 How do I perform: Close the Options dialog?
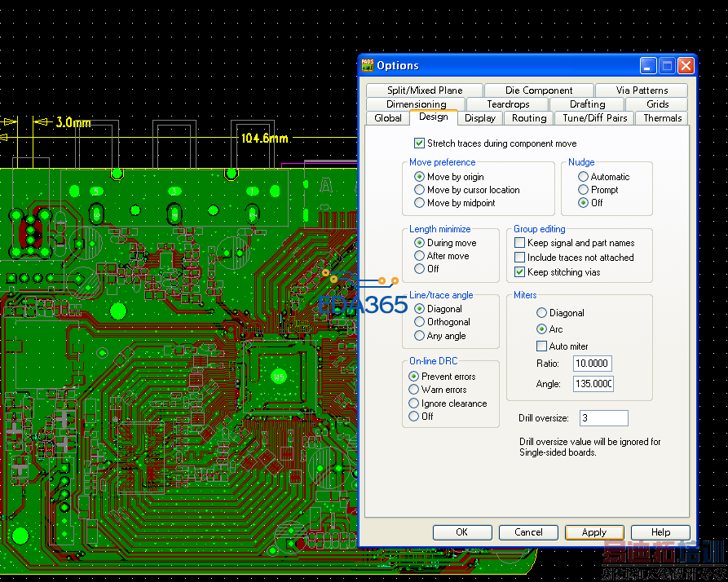(x=686, y=66)
